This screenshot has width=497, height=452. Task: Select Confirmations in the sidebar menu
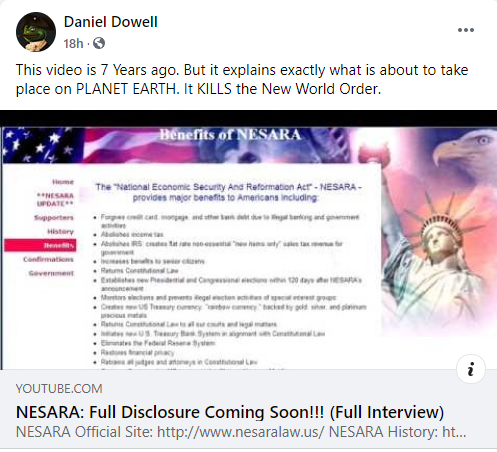(48, 259)
